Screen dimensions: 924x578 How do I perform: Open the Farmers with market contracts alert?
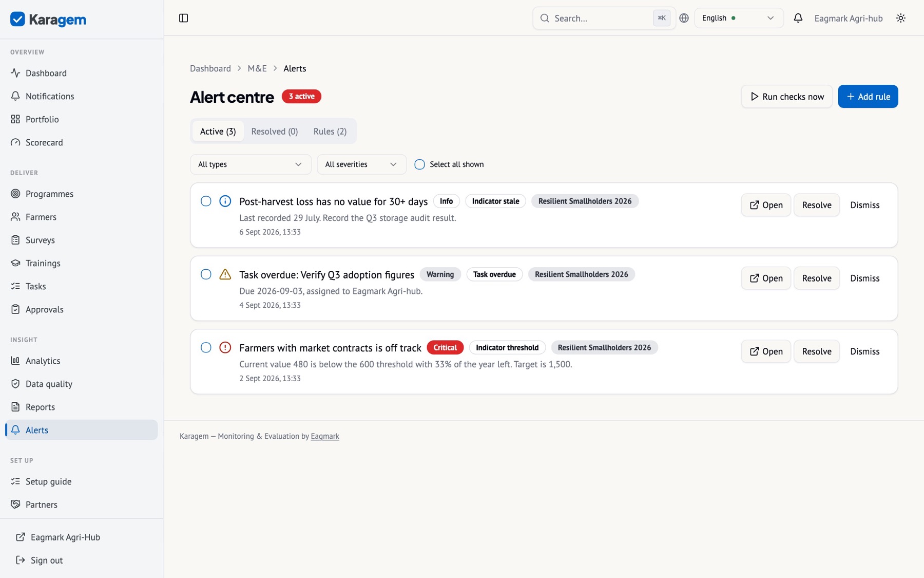[765, 351]
